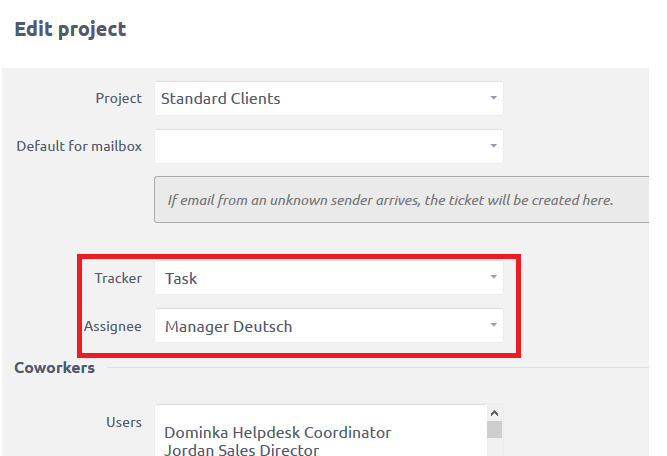The image size is (667, 456).
Task: Click the Users field label
Action: point(123,422)
